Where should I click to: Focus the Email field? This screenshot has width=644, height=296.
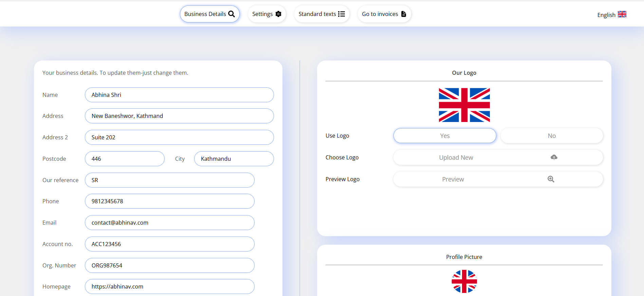(169, 223)
